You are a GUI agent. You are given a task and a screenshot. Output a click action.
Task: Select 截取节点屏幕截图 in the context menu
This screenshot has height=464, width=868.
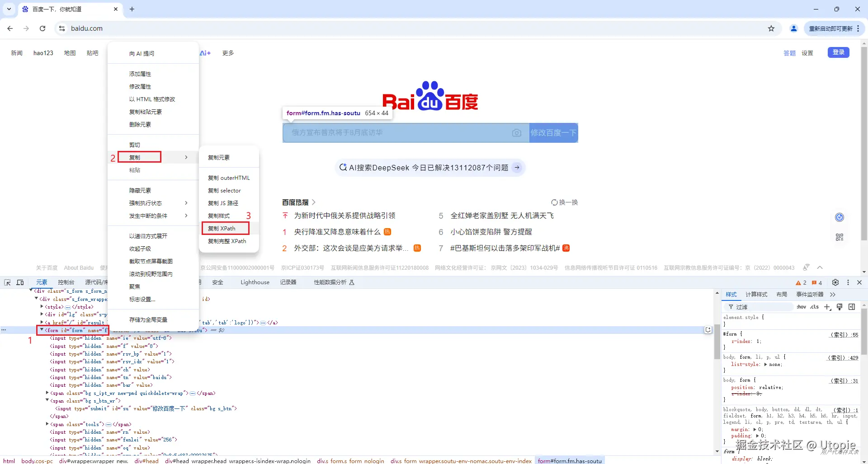pyautogui.click(x=151, y=262)
